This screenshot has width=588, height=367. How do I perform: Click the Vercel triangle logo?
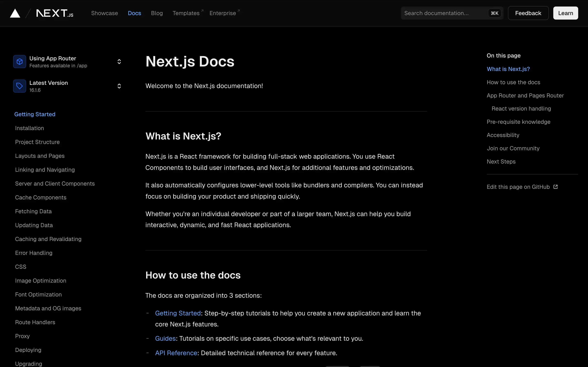(15, 13)
